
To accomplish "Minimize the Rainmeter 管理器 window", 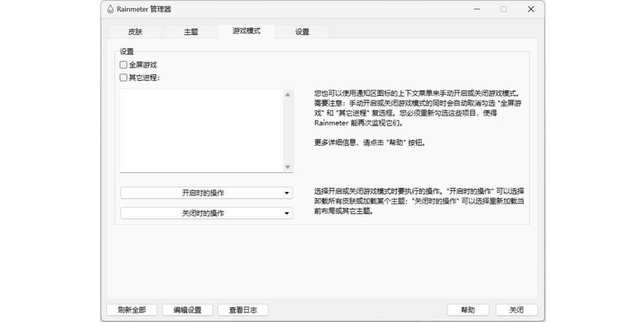I will (x=476, y=9).
